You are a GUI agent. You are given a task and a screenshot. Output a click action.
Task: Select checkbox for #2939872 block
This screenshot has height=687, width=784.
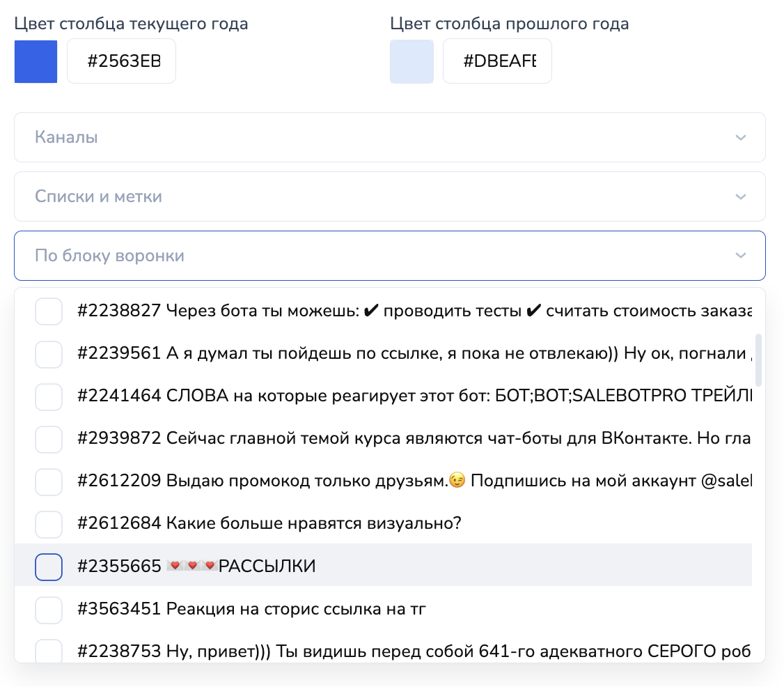49,439
